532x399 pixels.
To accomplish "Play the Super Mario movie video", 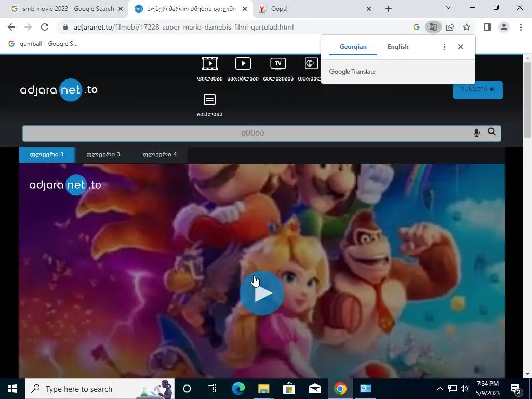I will click(x=262, y=293).
